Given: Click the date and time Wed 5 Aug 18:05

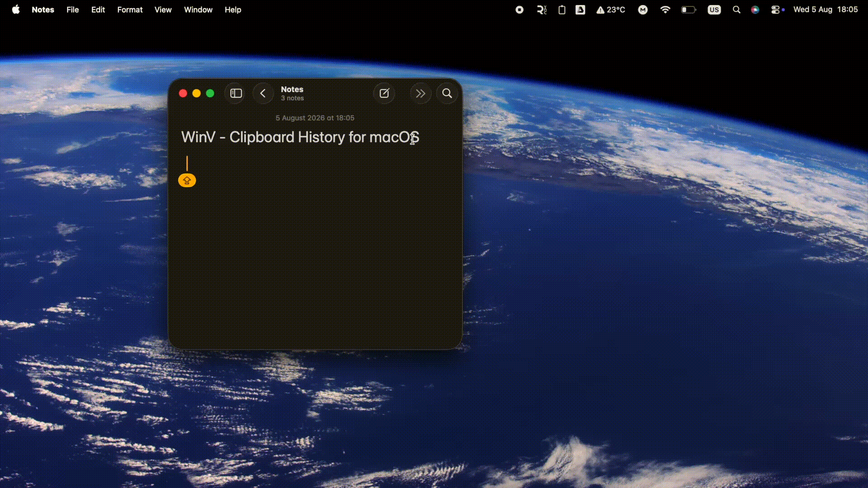Looking at the screenshot, I should 826,9.
